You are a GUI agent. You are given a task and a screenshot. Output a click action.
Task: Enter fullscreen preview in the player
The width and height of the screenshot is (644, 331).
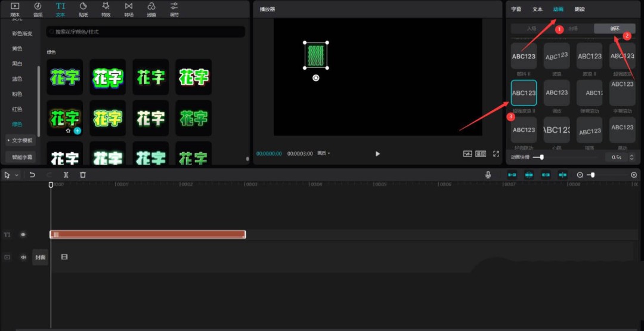click(496, 153)
